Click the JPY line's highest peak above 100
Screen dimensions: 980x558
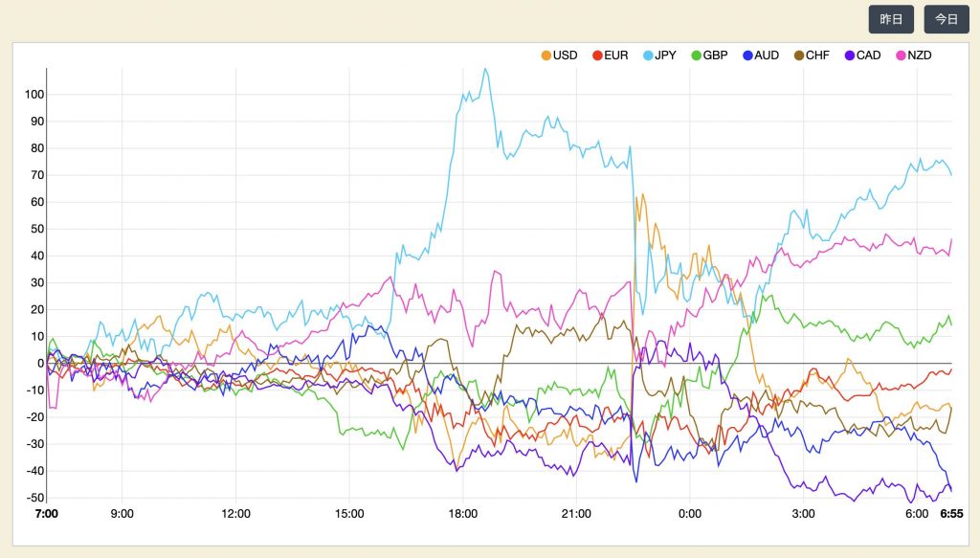[485, 69]
